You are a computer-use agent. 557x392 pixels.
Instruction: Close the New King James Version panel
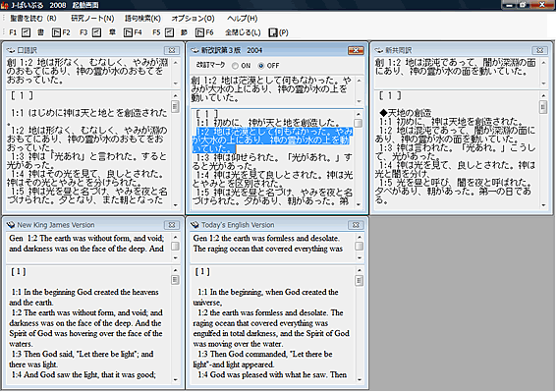coord(172,225)
